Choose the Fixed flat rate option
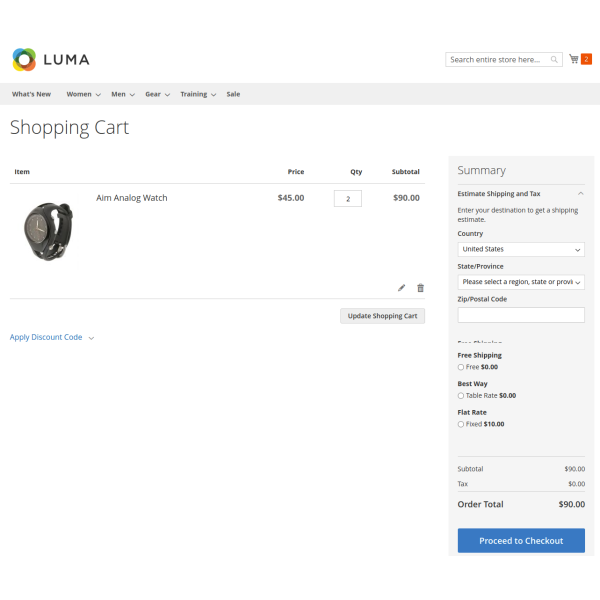 click(x=461, y=424)
